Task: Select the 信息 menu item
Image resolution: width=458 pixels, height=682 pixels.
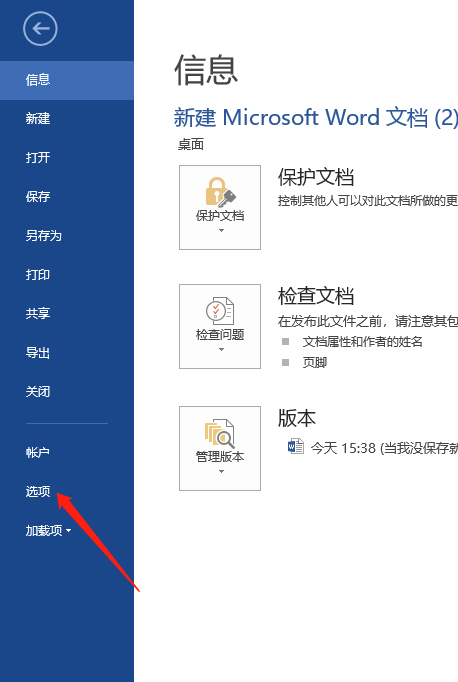Action: tap(67, 80)
